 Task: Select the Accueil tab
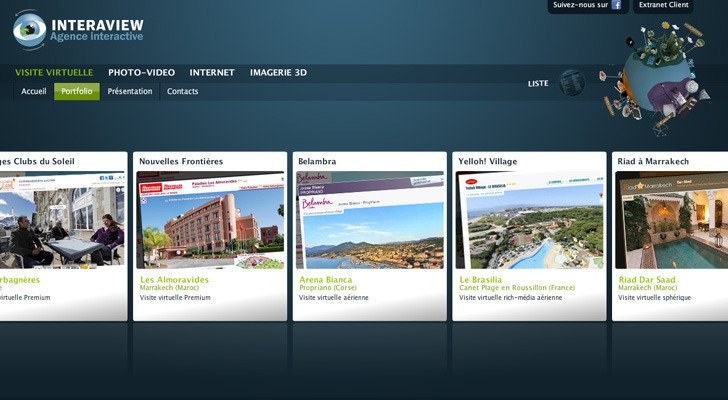34,92
